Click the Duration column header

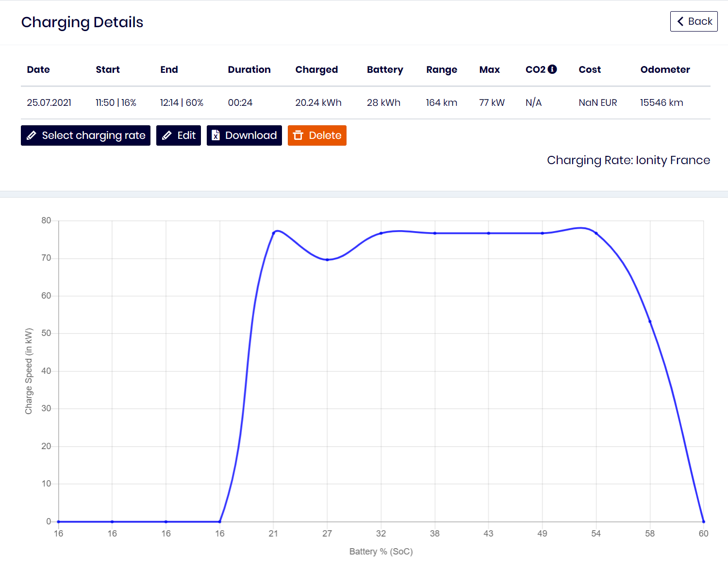coord(249,69)
